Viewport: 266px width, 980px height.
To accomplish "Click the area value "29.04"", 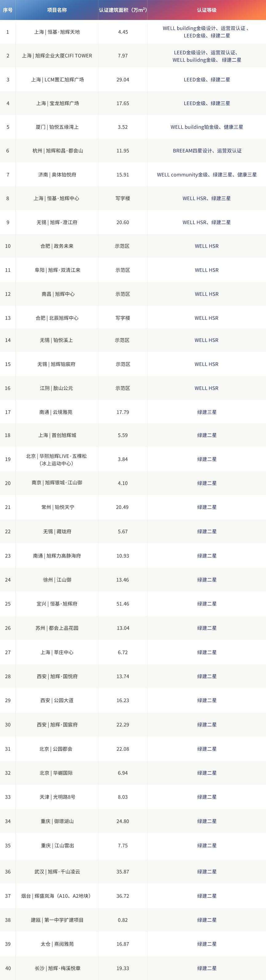I will [x=122, y=79].
